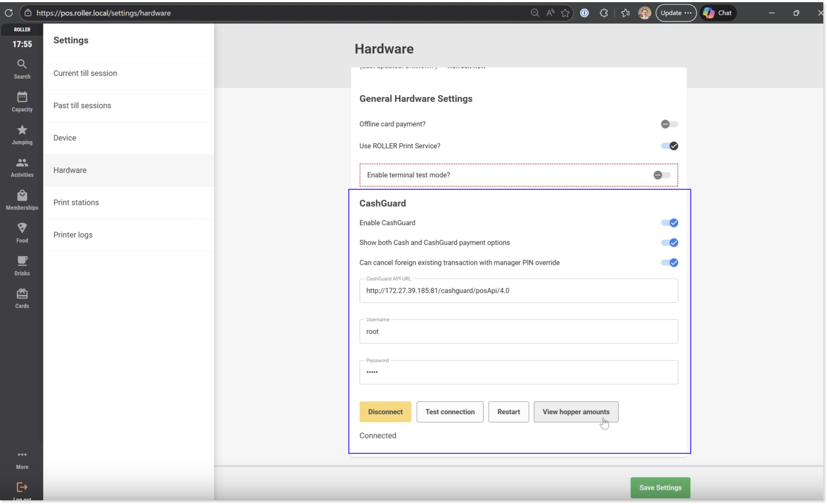Open Print stations settings page
827x504 pixels.
(x=76, y=202)
